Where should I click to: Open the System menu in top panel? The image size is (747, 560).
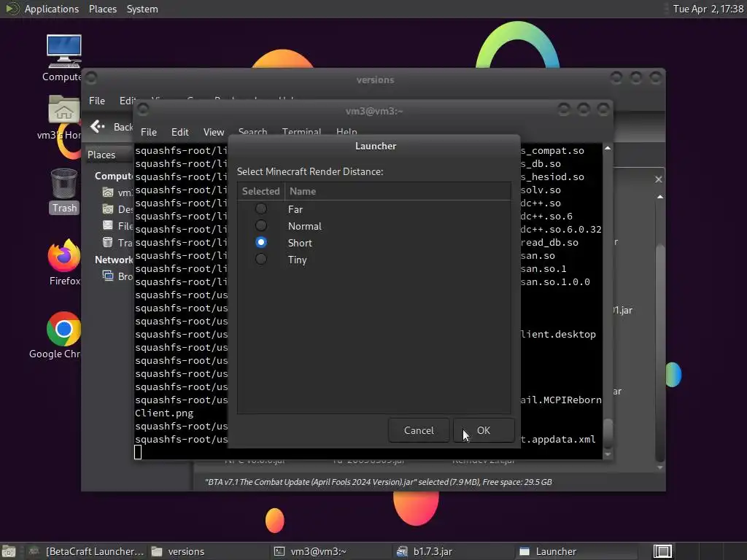tap(142, 9)
